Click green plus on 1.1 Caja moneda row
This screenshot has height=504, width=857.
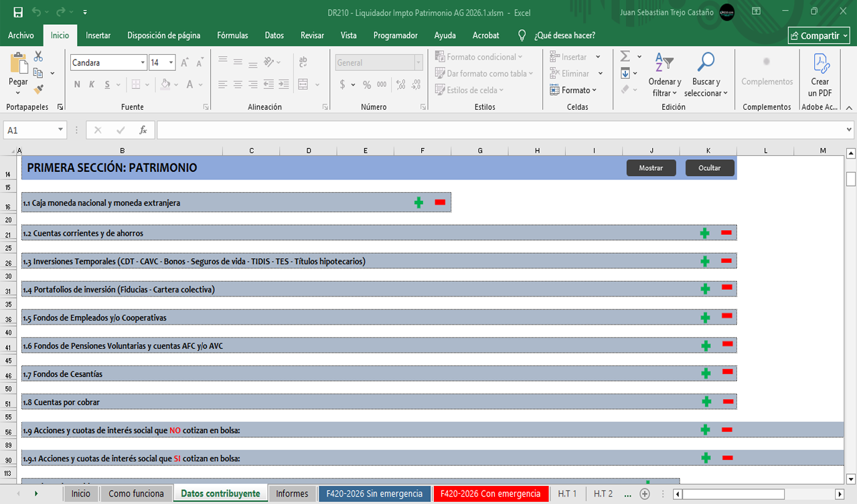tap(419, 202)
